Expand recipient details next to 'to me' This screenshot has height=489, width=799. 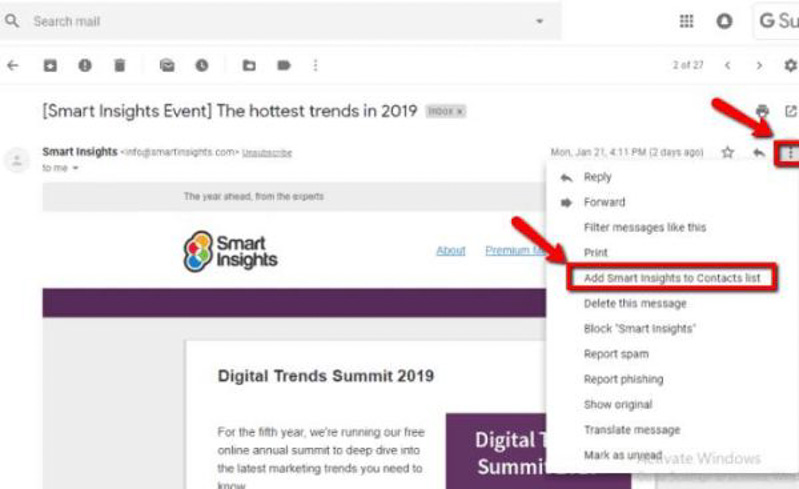tap(75, 168)
